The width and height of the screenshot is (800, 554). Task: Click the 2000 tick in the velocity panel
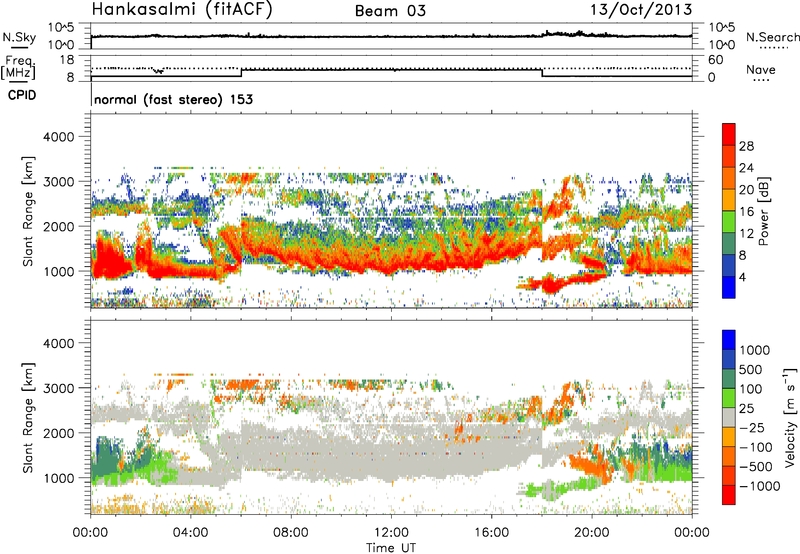pos(58,433)
